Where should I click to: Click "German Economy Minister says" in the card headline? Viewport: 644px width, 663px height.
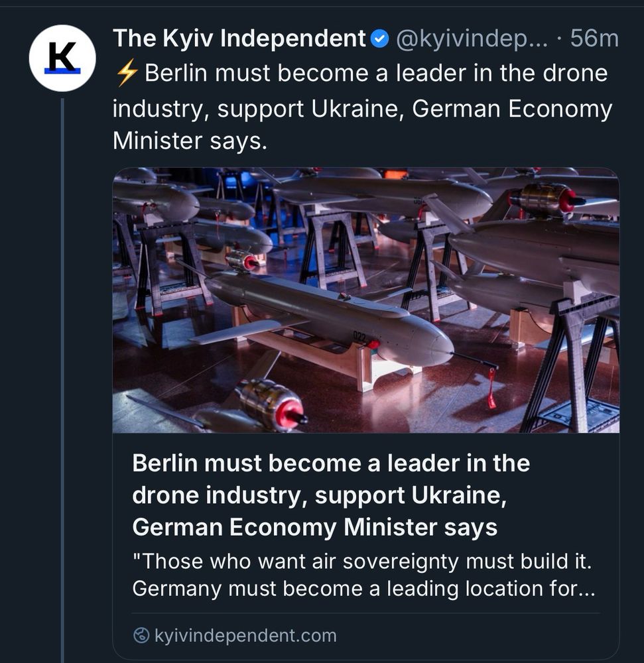click(x=314, y=527)
